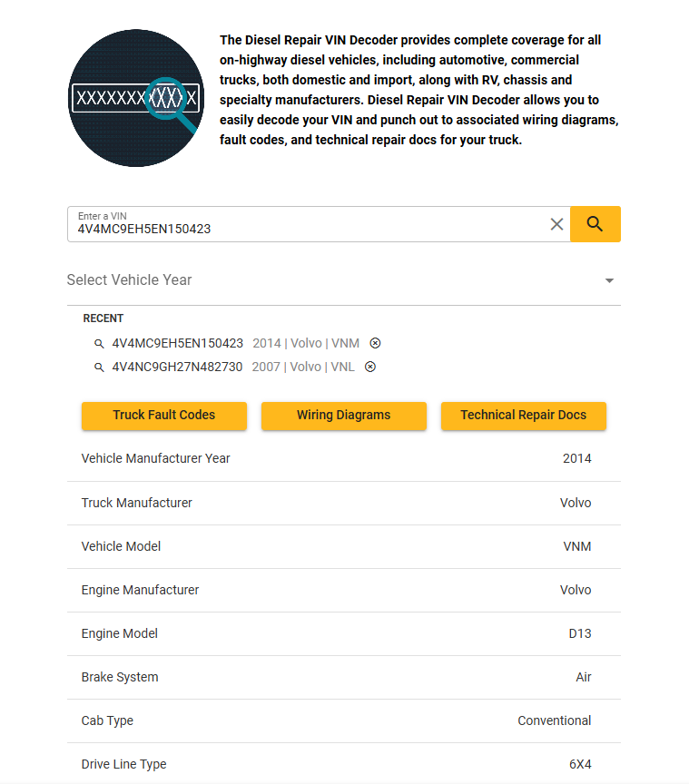Click the Vehicle Manufacturer Year row
Screen dimensions: 689x784
tap(344, 458)
